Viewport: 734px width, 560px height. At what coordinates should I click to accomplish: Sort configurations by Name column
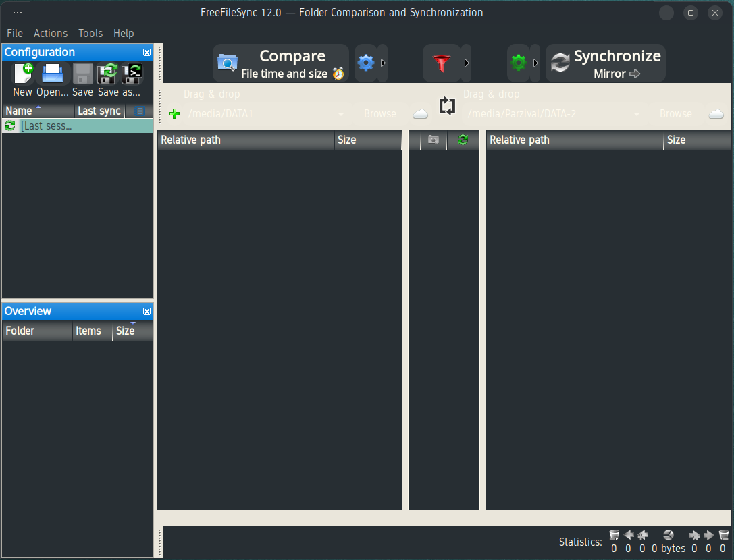coord(38,111)
